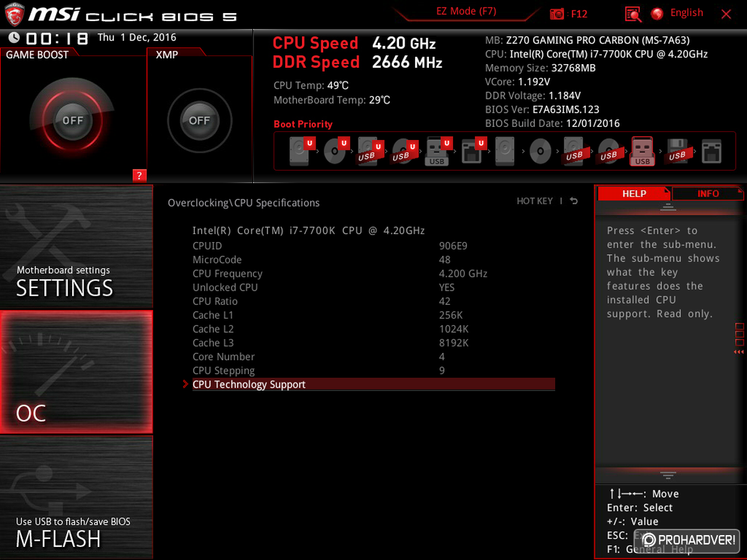
Task: Select the UEFI USB key boot icon
Action: pos(438,151)
